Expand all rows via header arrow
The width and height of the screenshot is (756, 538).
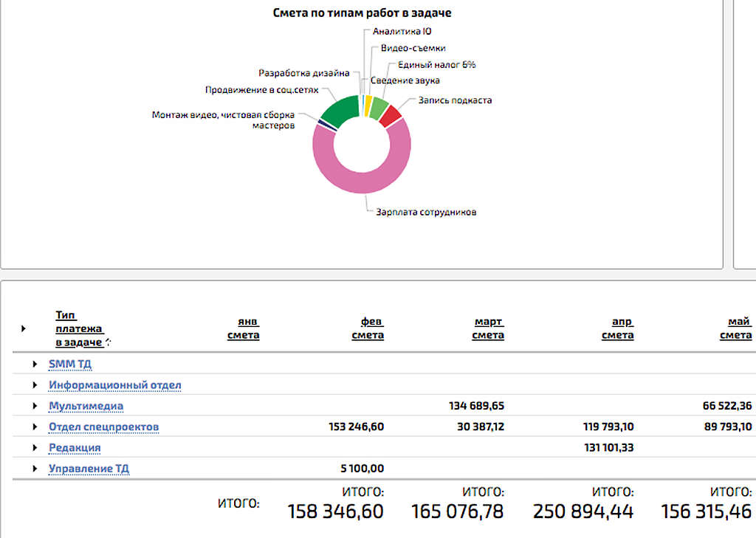coord(23,328)
